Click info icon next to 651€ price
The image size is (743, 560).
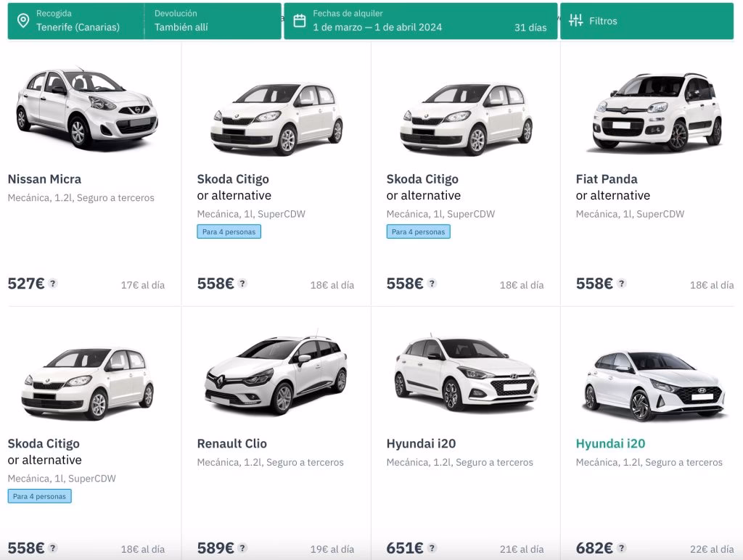tap(432, 548)
